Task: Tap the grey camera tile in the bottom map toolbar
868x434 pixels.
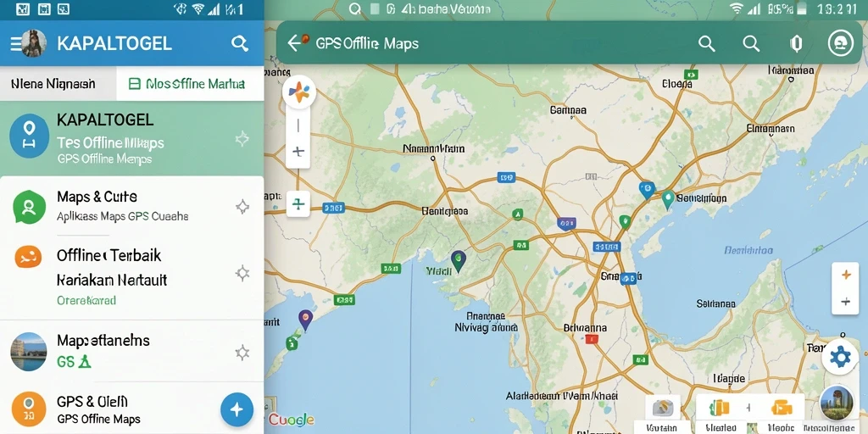Action: [x=662, y=409]
